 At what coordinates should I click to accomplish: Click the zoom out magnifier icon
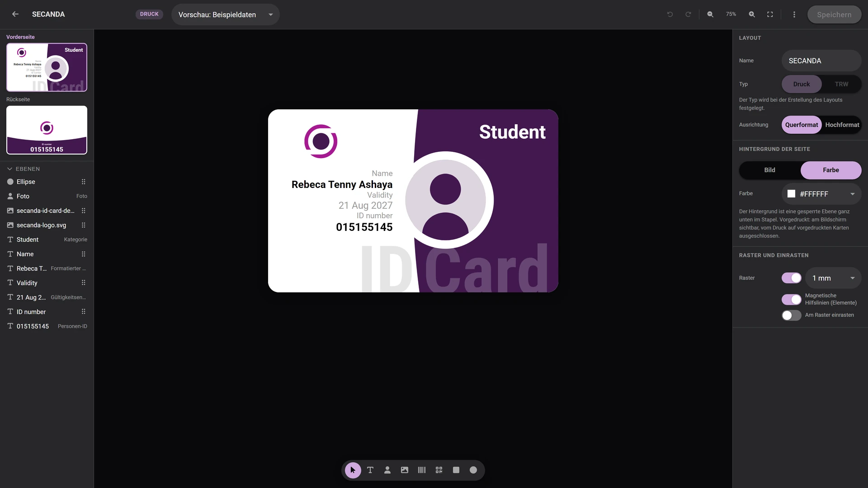tap(710, 14)
